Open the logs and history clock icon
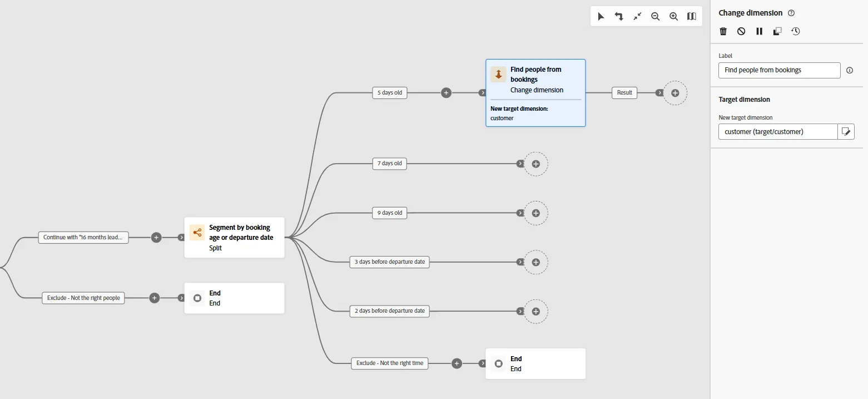This screenshot has height=399, width=868. [x=796, y=31]
